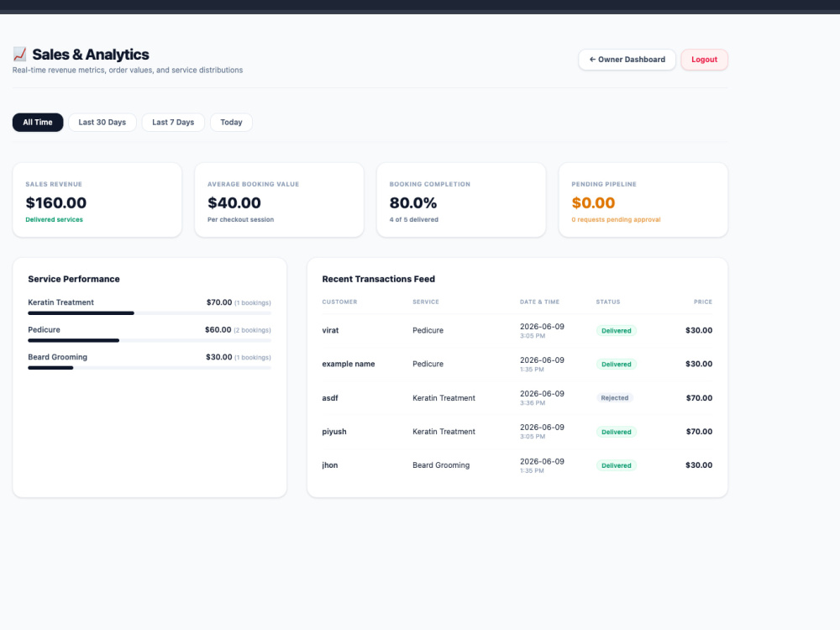Click Keratin Treatment label in Service Performance
The image size is (840, 630).
click(x=60, y=302)
